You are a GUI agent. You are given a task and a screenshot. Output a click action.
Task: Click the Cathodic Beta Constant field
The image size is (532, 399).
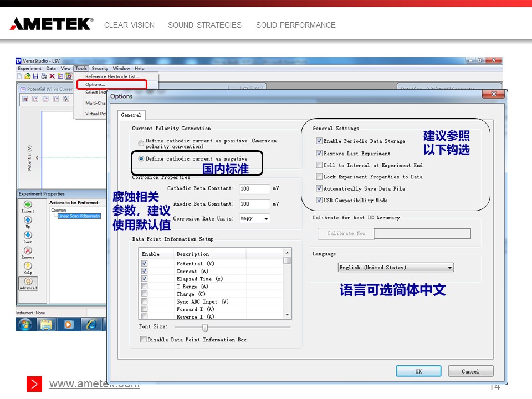(x=254, y=188)
